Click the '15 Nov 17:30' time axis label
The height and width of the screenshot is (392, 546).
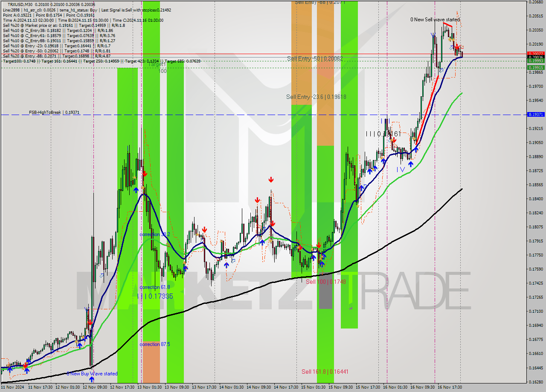pyautogui.click(x=368, y=387)
